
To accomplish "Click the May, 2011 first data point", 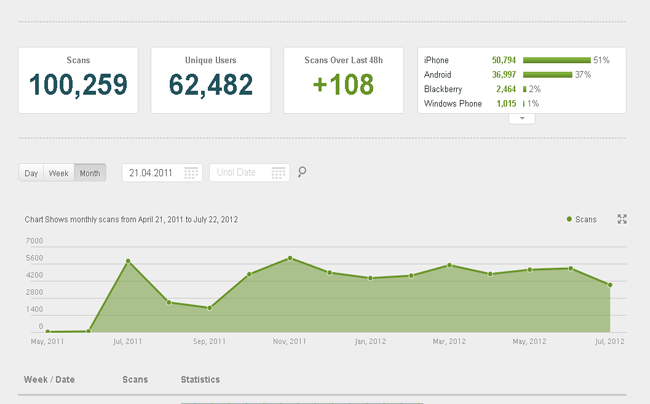I will (48, 331).
